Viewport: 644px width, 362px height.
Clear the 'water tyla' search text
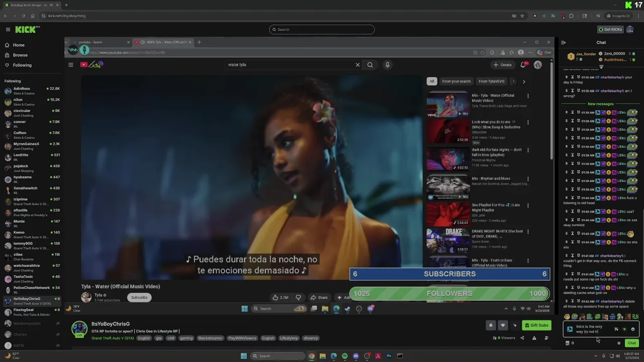358,64
